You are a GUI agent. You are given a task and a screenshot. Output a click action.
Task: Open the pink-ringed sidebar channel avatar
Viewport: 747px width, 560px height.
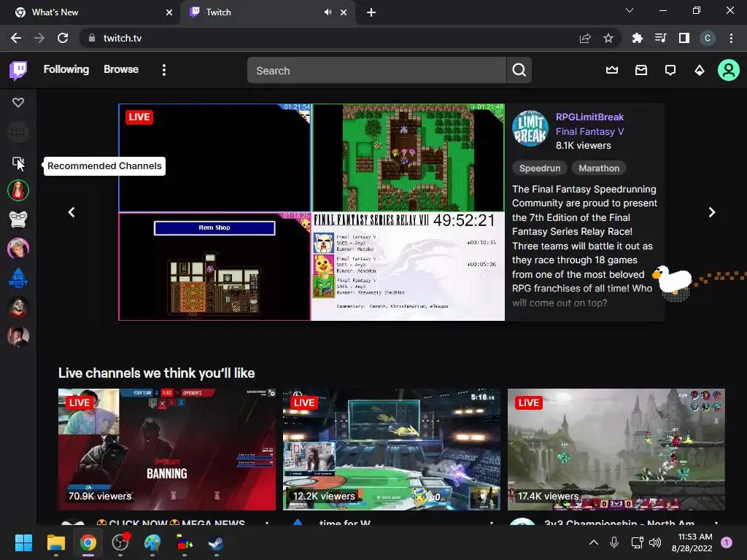18,249
